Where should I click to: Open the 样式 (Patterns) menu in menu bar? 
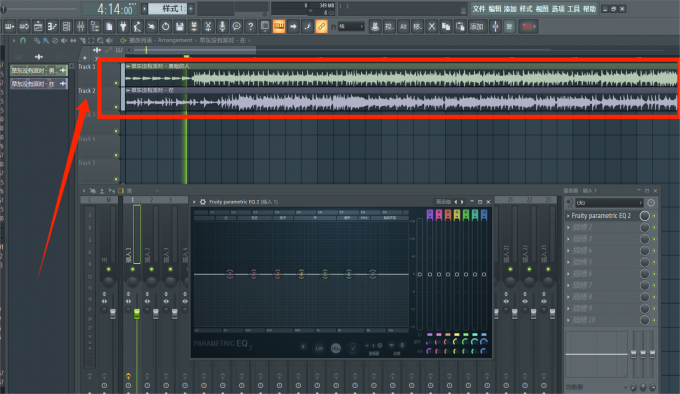[526, 9]
